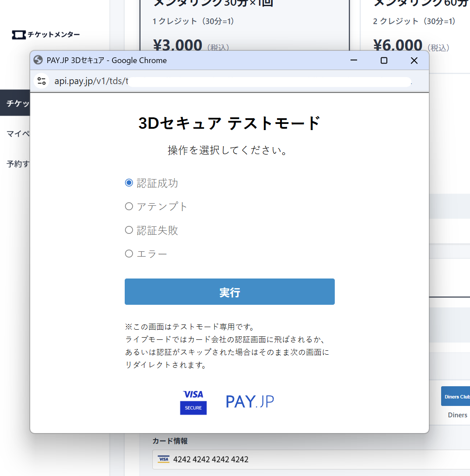Select the 認証失敗 radio option

click(129, 230)
